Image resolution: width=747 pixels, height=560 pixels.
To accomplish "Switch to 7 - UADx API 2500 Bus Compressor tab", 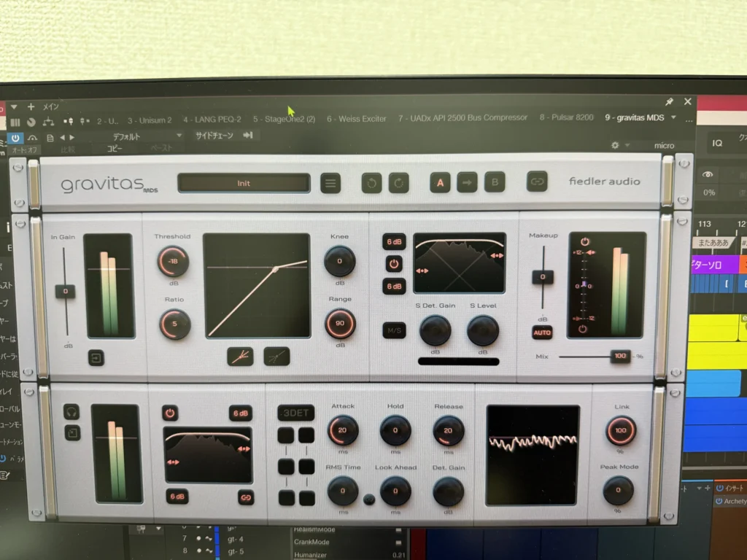I will point(462,117).
